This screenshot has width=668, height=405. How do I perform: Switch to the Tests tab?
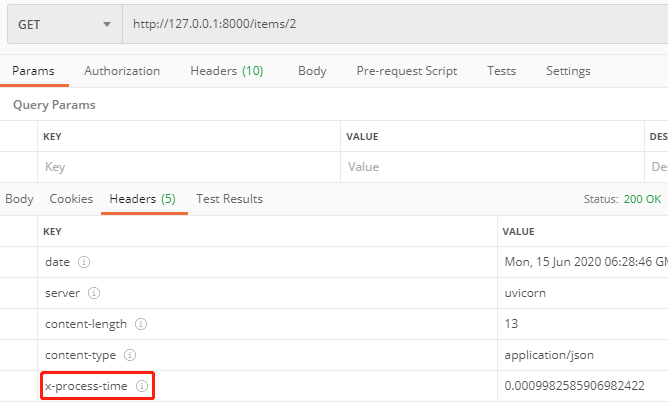click(x=501, y=71)
